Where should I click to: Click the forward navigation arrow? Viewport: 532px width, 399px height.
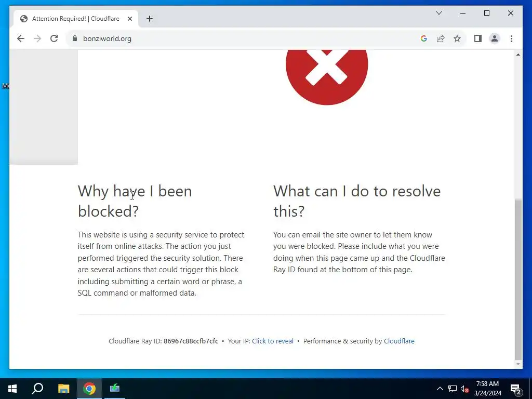pyautogui.click(x=37, y=38)
